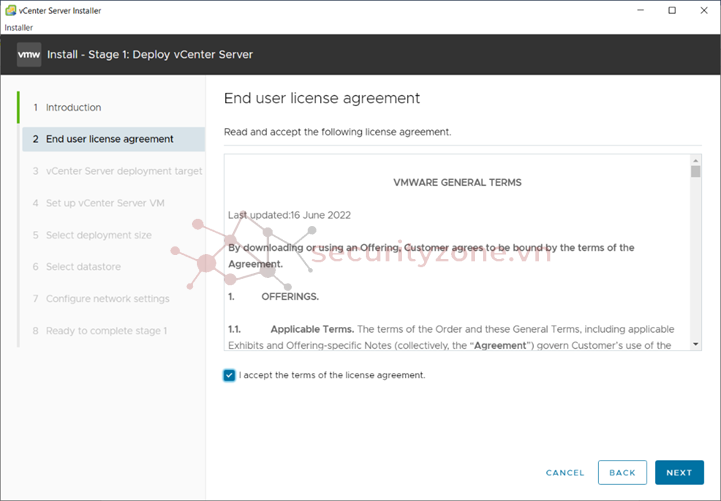This screenshot has height=501, width=721.
Task: Click the BACK button
Action: click(x=622, y=473)
